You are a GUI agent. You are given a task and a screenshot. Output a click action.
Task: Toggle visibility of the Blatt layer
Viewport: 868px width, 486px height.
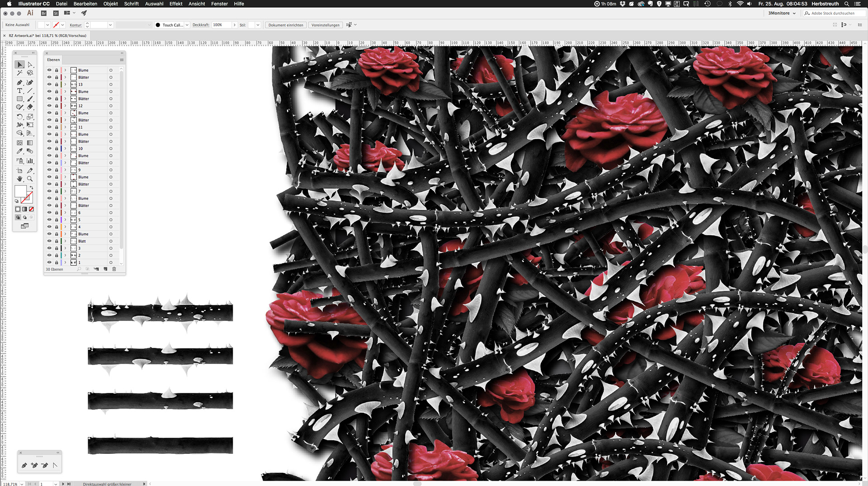(x=49, y=241)
